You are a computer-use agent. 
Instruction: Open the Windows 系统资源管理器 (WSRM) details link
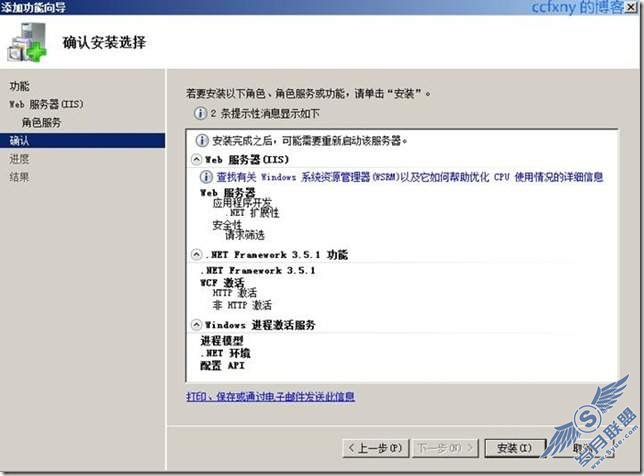pyautogui.click(x=409, y=177)
